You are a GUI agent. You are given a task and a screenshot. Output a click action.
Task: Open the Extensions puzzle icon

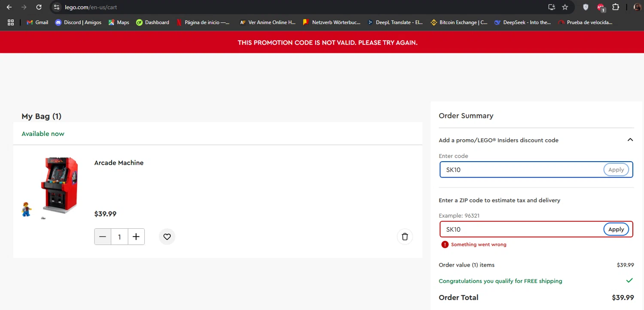(x=616, y=7)
